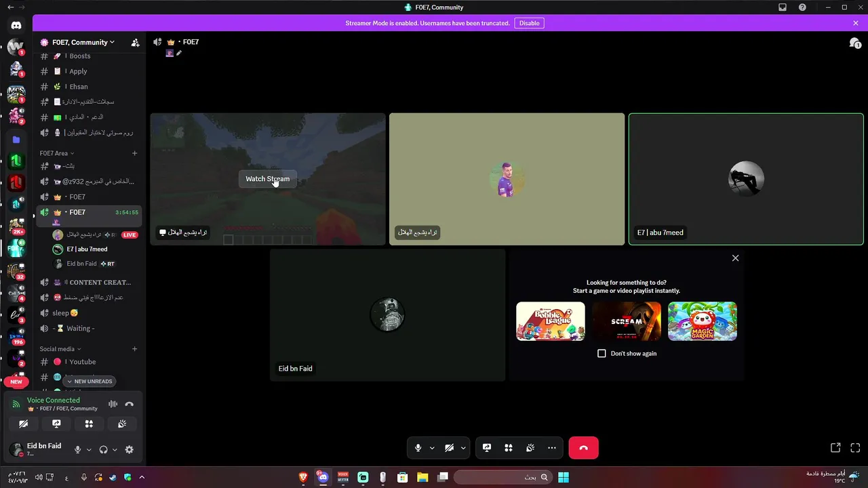Start an activity from the voice panel
The image size is (868, 488).
coord(89,424)
